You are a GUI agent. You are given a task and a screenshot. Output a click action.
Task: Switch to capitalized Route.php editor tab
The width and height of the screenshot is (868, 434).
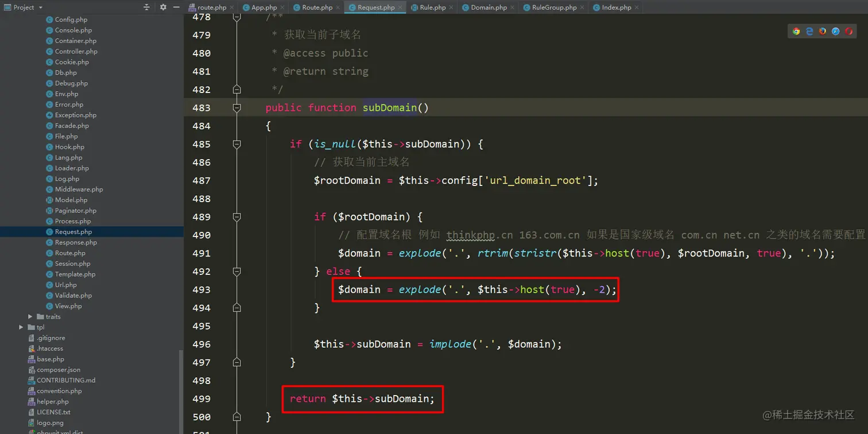pos(317,7)
